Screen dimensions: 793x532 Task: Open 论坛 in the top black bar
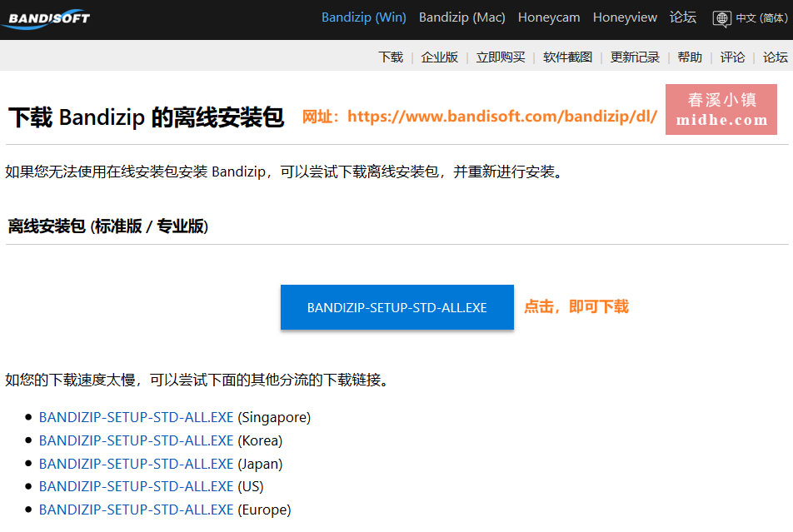683,17
